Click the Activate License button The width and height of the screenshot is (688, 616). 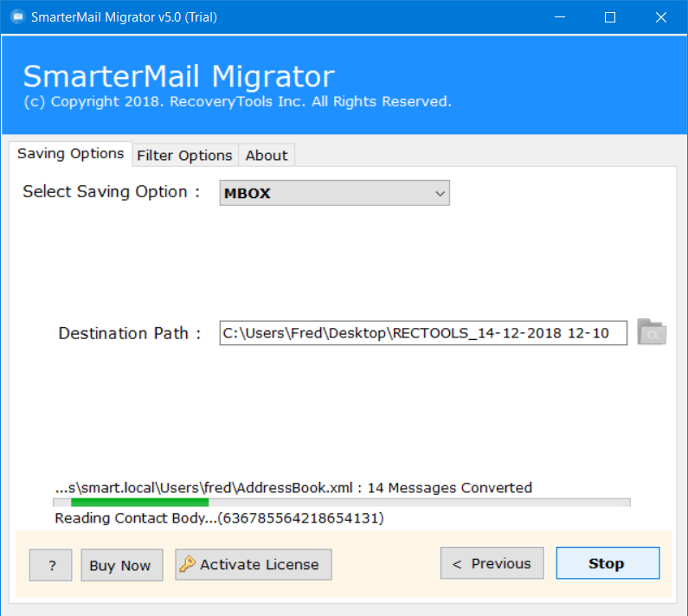254,565
